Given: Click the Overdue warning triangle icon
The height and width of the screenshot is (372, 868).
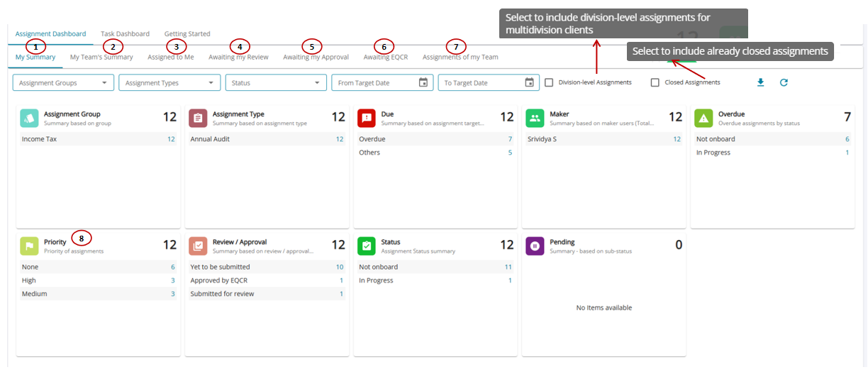Looking at the screenshot, I should (703, 118).
